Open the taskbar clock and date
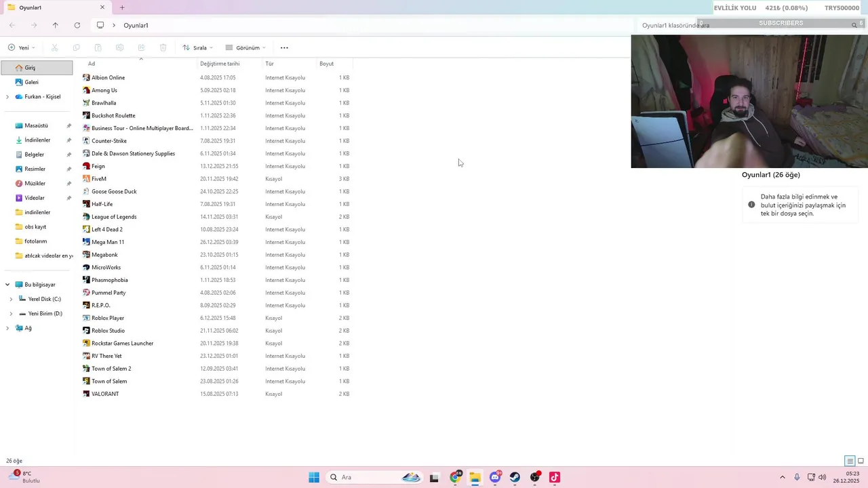Screen dimensions: 868x488 pos(848,477)
